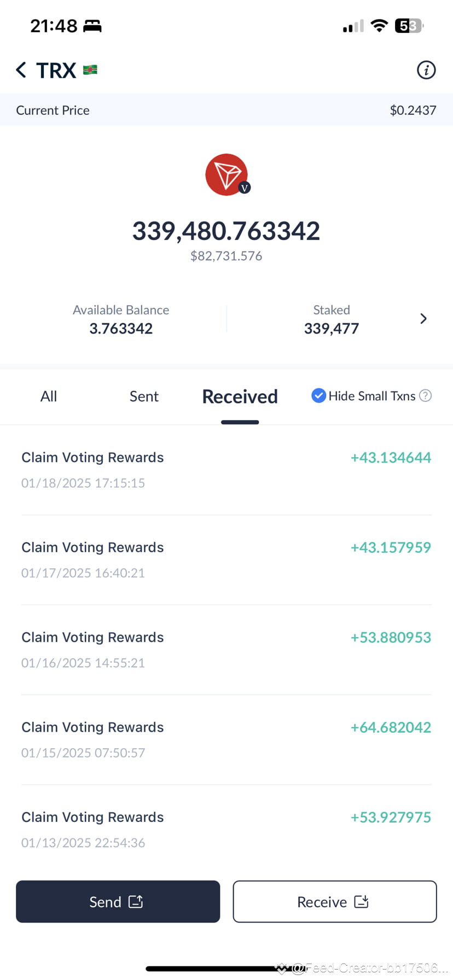The height and width of the screenshot is (980, 453).
Task: Tap the Receive button
Action: pos(334,901)
